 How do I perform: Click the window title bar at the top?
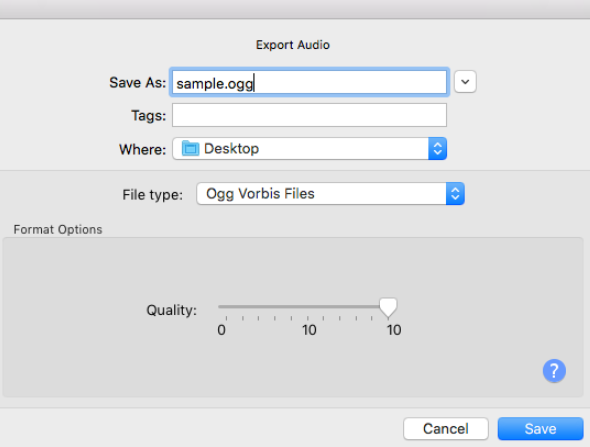295,9
